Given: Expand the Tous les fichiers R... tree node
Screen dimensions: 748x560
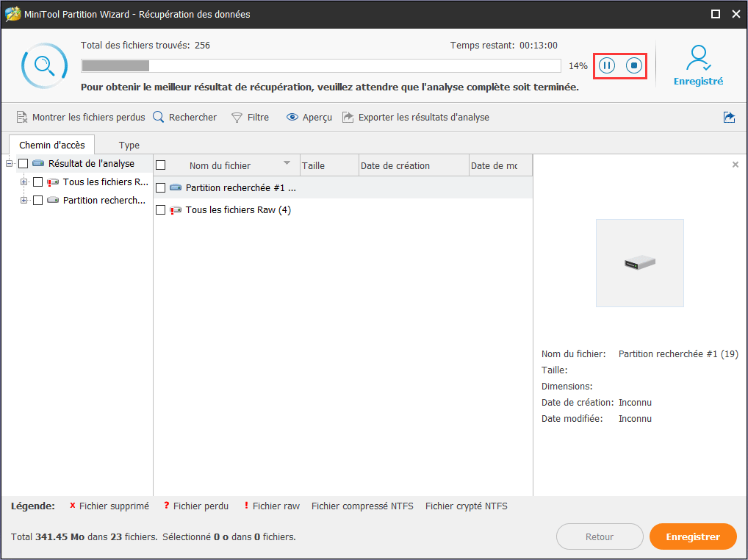Looking at the screenshot, I should [x=24, y=182].
